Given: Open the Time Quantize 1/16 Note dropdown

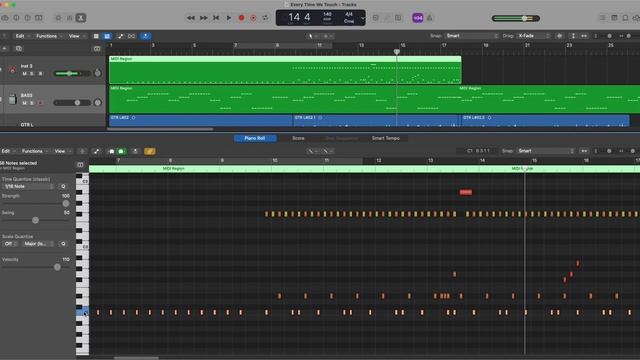Looking at the screenshot, I should tap(28, 187).
